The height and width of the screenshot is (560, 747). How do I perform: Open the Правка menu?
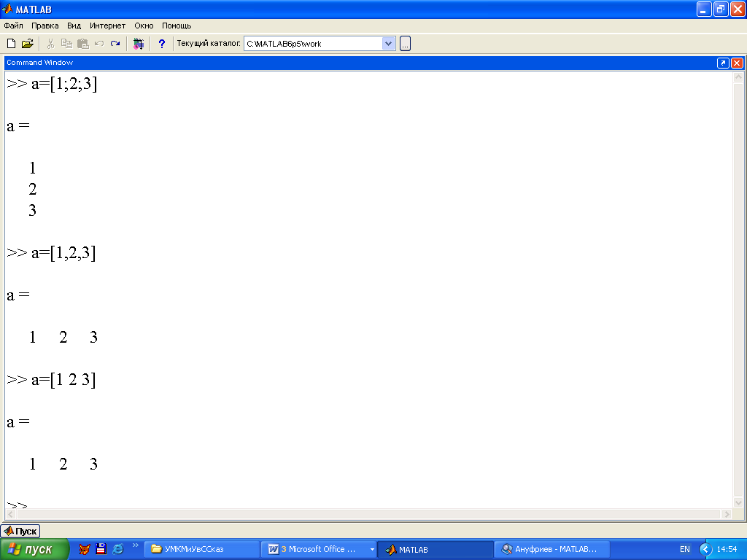45,26
